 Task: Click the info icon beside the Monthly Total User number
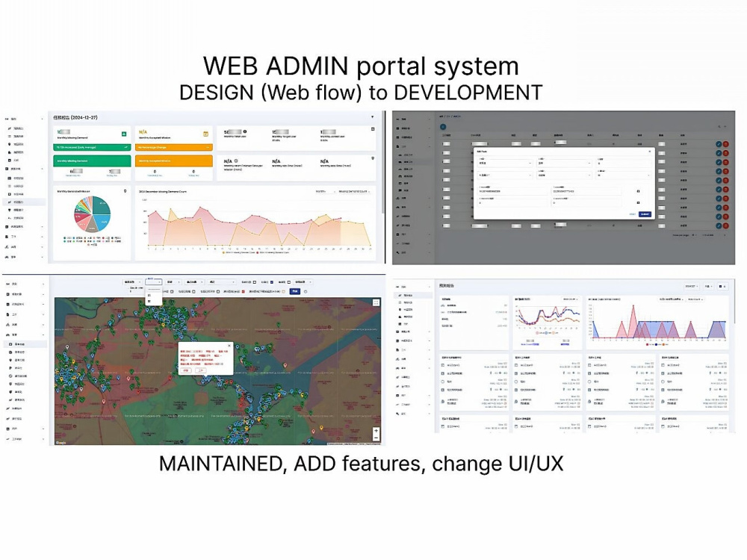pos(244,131)
